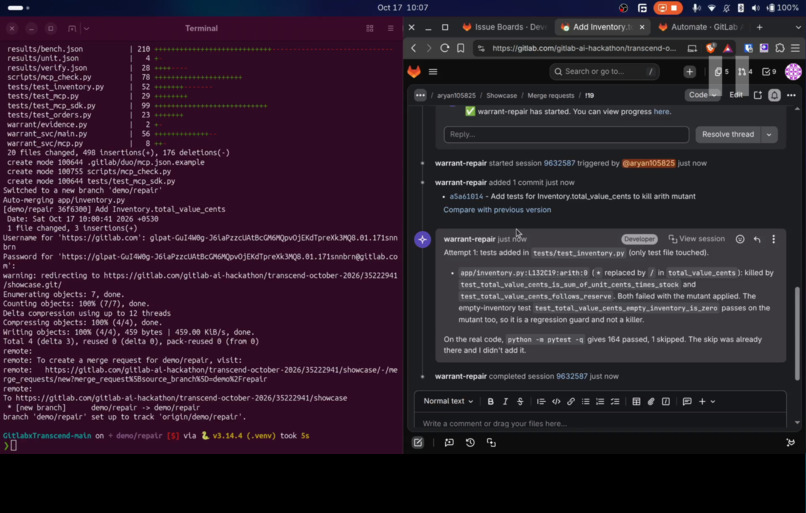Open Duo sessions icon in bottom bar

[x=491, y=443]
